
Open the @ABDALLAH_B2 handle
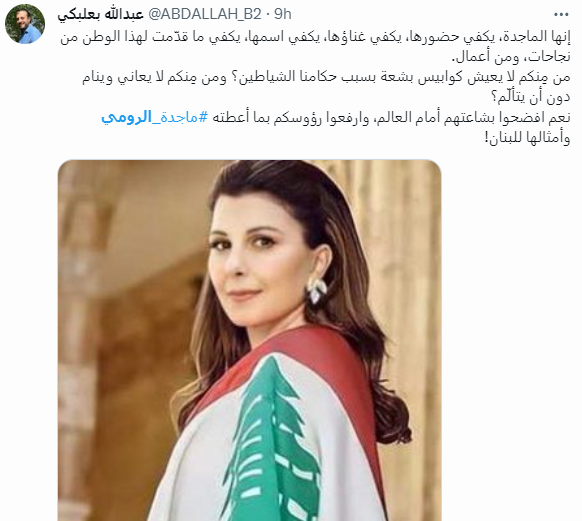coord(205,14)
